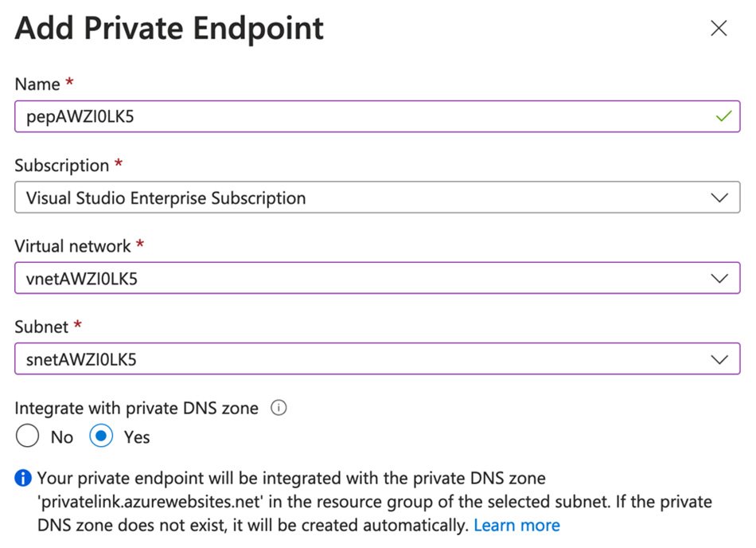Close the Add Private Endpoint panel
The width and height of the screenshot is (756, 548).
click(x=719, y=29)
